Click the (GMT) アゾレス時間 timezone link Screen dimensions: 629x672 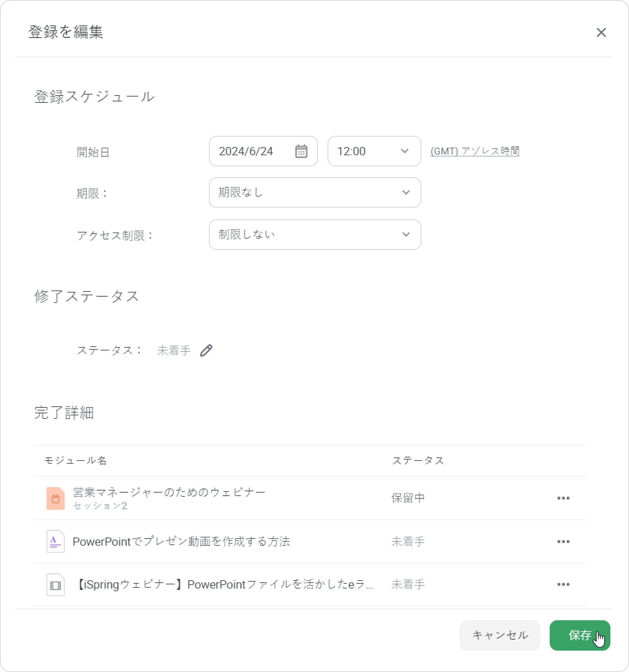click(x=475, y=151)
